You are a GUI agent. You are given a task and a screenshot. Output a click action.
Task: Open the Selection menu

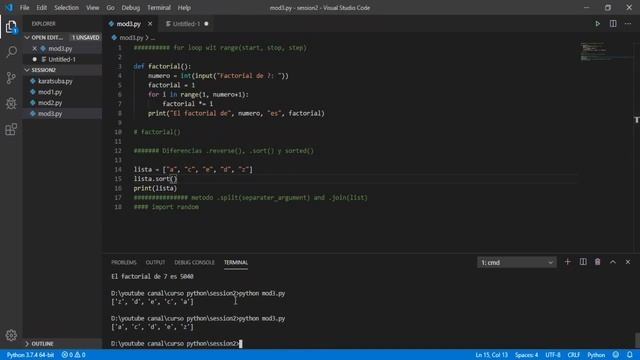pos(67,8)
